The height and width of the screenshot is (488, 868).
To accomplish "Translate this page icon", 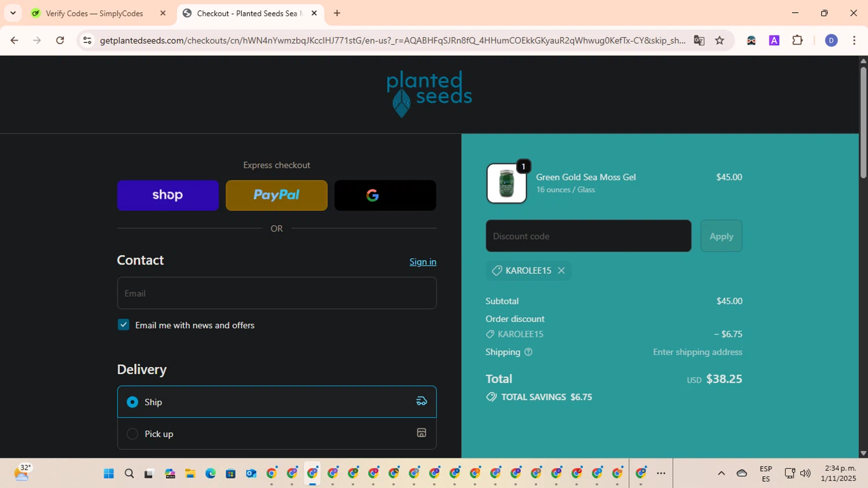I will 700,41.
